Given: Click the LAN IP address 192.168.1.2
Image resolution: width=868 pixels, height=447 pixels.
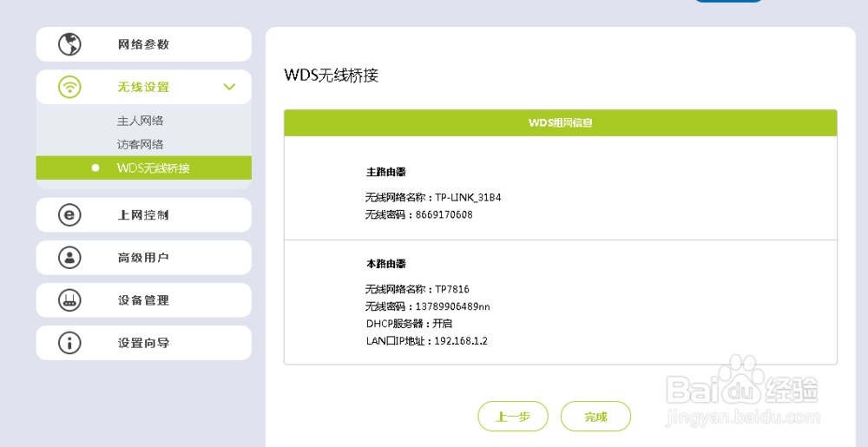Looking at the screenshot, I should tap(461, 341).
